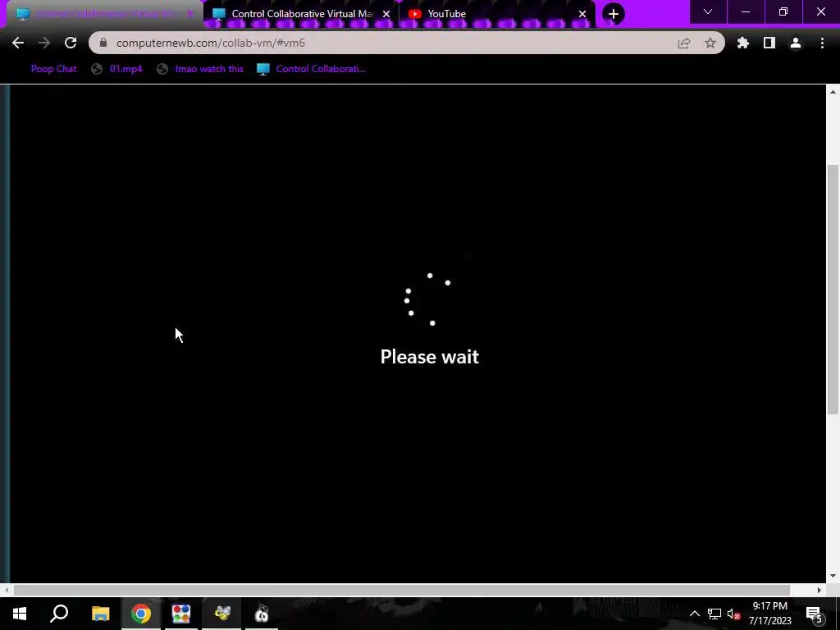Open the Extensions puzzle-piece menu

point(743,43)
